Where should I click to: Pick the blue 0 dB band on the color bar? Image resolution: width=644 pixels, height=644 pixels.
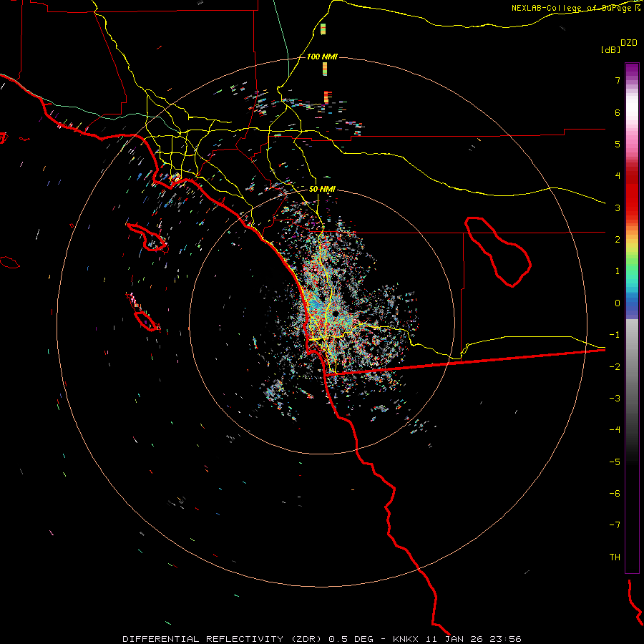pyautogui.click(x=632, y=305)
